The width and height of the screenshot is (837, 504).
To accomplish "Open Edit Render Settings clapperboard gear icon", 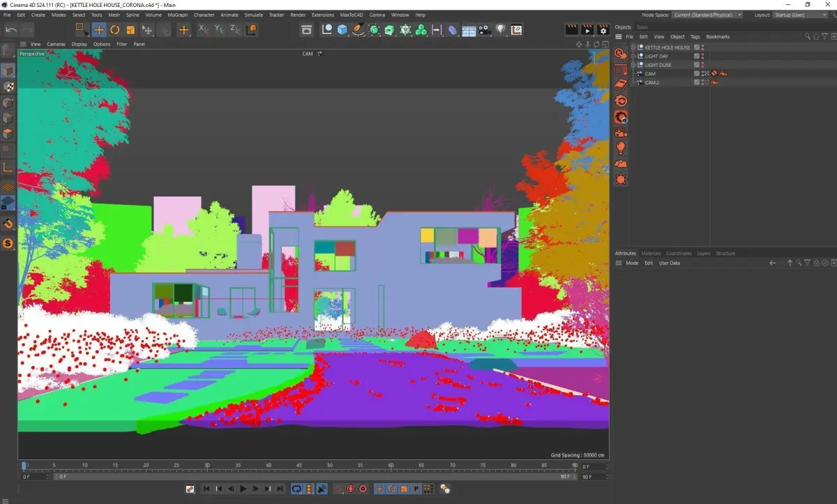I will (603, 30).
